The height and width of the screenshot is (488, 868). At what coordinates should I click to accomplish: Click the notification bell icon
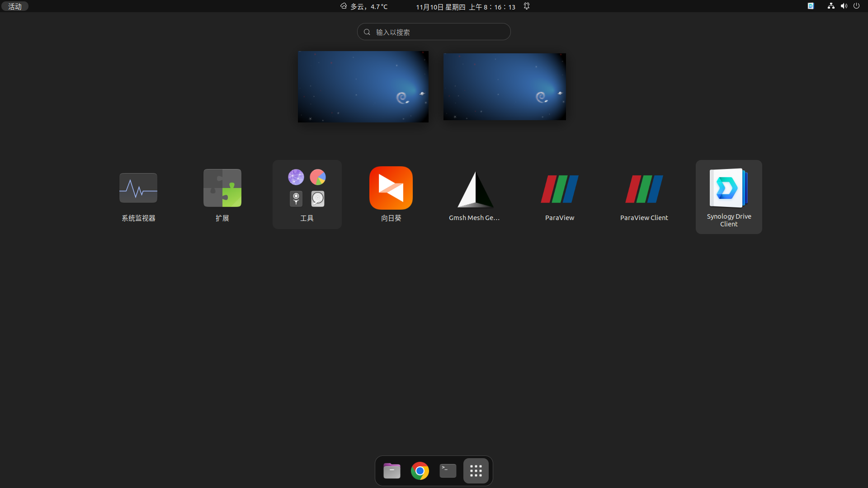(527, 6)
